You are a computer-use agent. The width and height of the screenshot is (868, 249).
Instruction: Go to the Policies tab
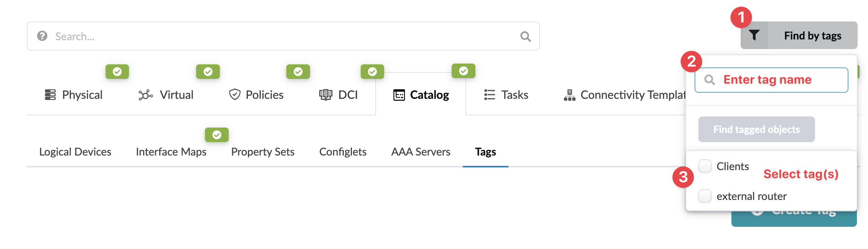tap(256, 95)
